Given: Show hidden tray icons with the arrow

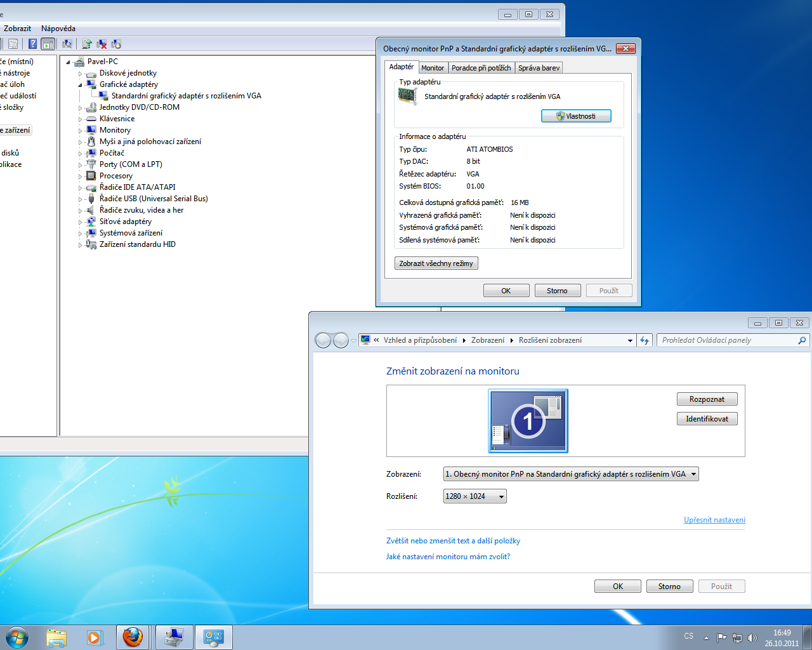Looking at the screenshot, I should pos(706,638).
